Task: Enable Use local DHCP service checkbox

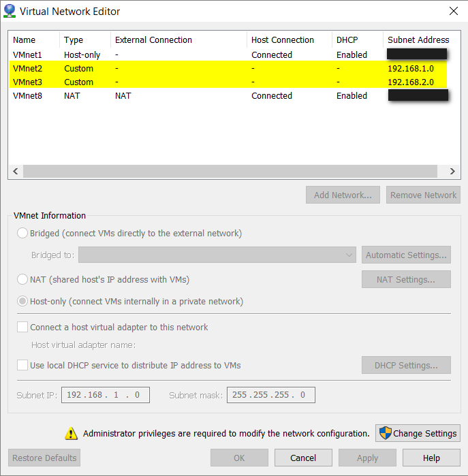Action: (22, 365)
